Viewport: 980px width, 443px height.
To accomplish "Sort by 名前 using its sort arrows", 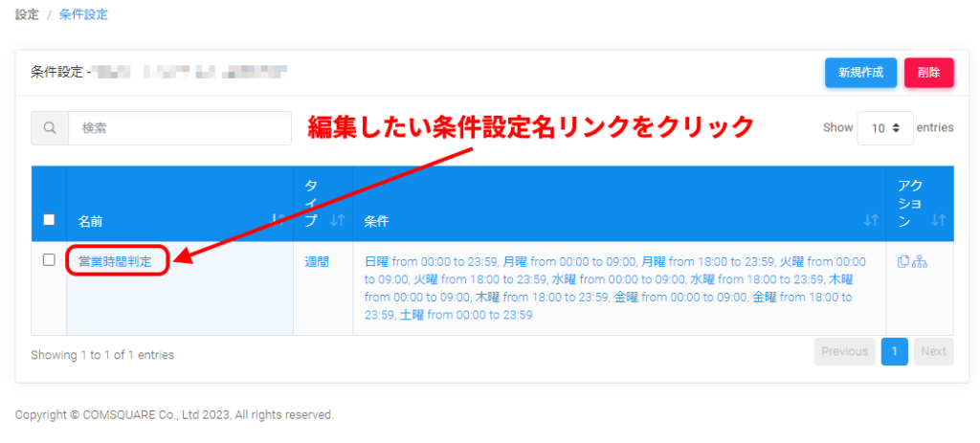I will coord(277,221).
